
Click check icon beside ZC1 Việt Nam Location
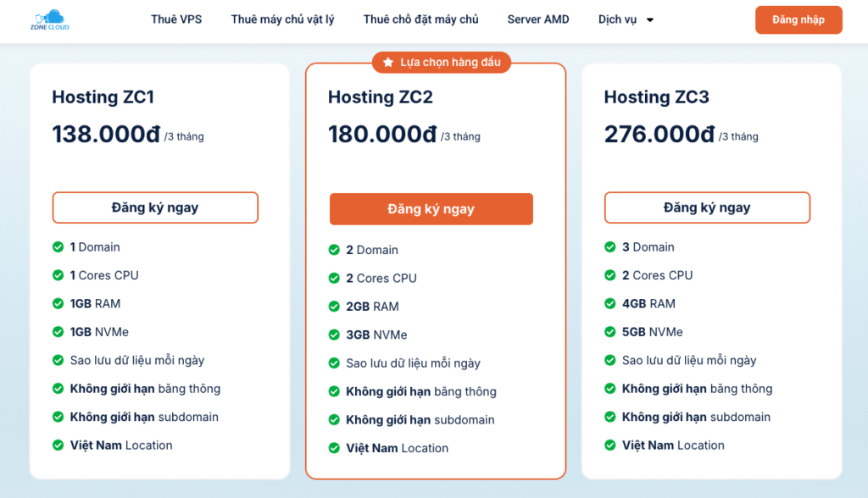coord(58,445)
